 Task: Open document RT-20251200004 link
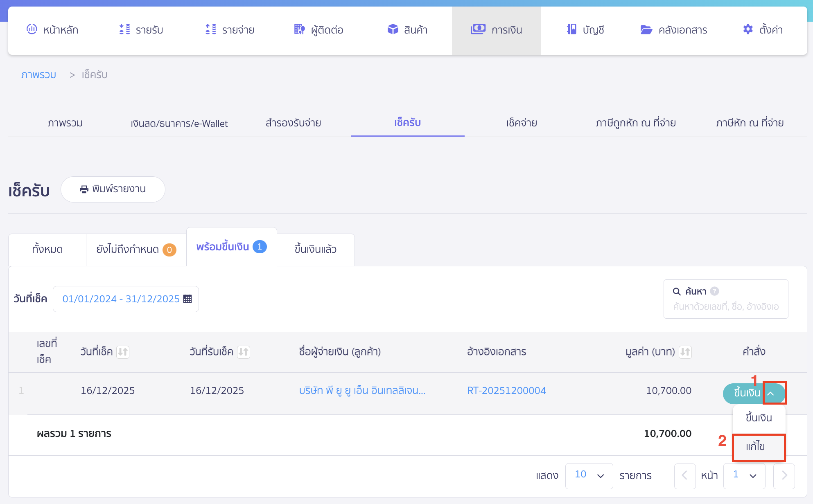(x=506, y=391)
